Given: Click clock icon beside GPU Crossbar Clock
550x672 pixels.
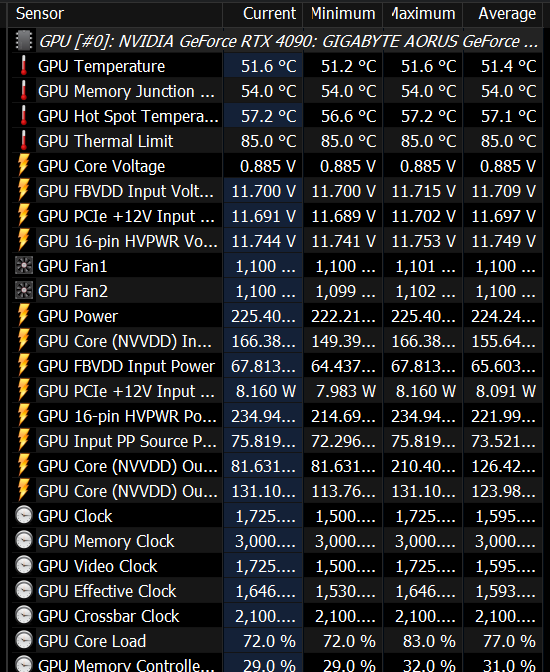Looking at the screenshot, I should (x=24, y=616).
